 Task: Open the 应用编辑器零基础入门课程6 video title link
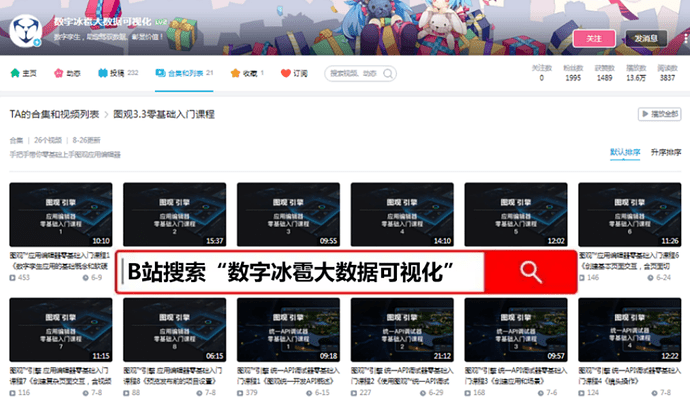[630, 261]
